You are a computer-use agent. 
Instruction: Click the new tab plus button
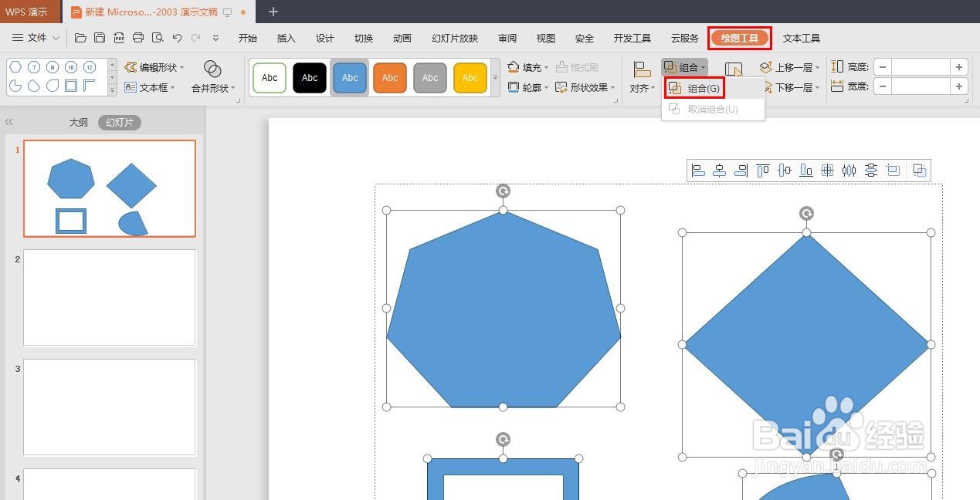pyautogui.click(x=273, y=12)
